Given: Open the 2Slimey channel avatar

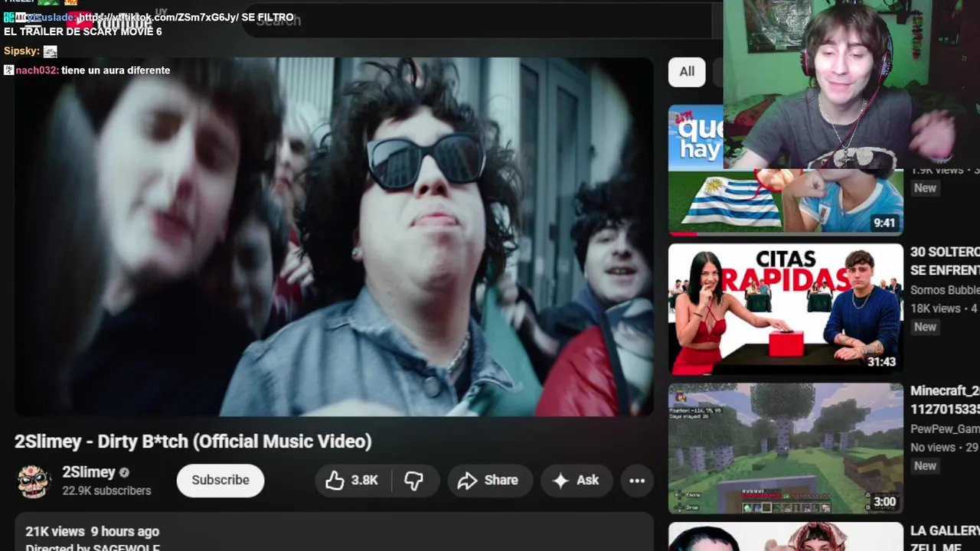Looking at the screenshot, I should coord(34,481).
